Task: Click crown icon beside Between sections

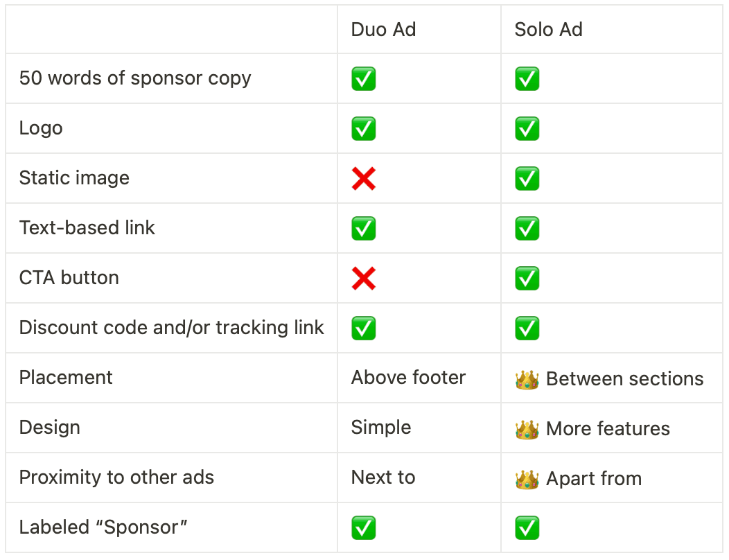Action: (x=527, y=379)
